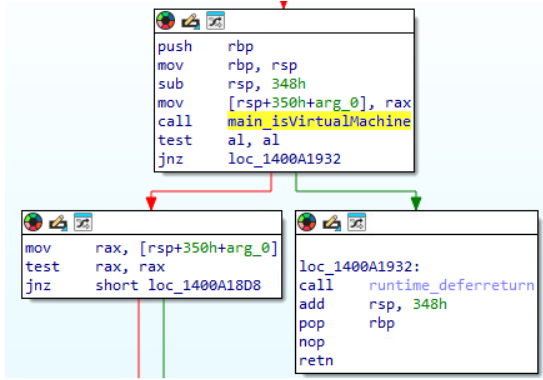Click 'mov rbp, rsp' instruction
The width and height of the screenshot is (543, 380).
[228, 65]
